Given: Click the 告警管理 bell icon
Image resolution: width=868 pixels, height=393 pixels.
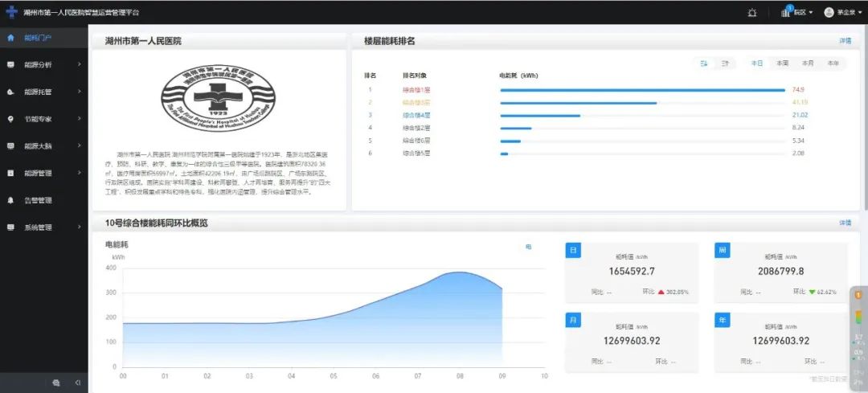Looking at the screenshot, I should pos(10,200).
